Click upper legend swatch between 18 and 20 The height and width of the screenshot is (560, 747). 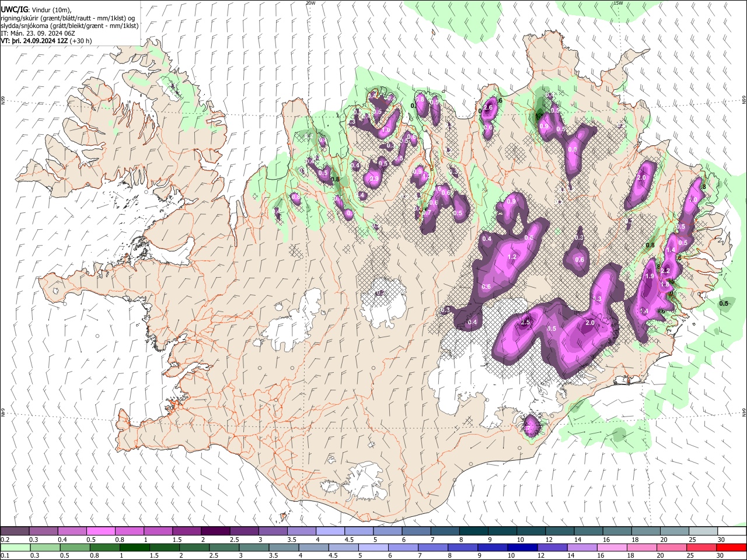pyautogui.click(x=645, y=531)
